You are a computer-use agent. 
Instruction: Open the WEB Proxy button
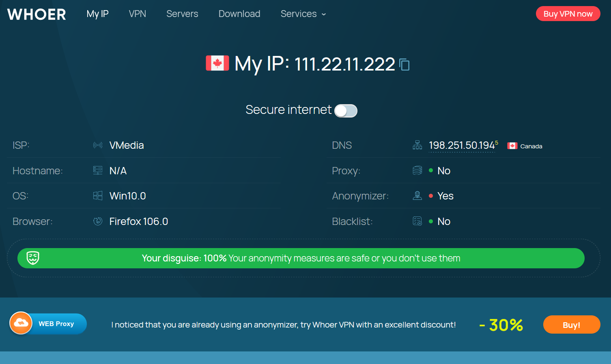point(48,324)
